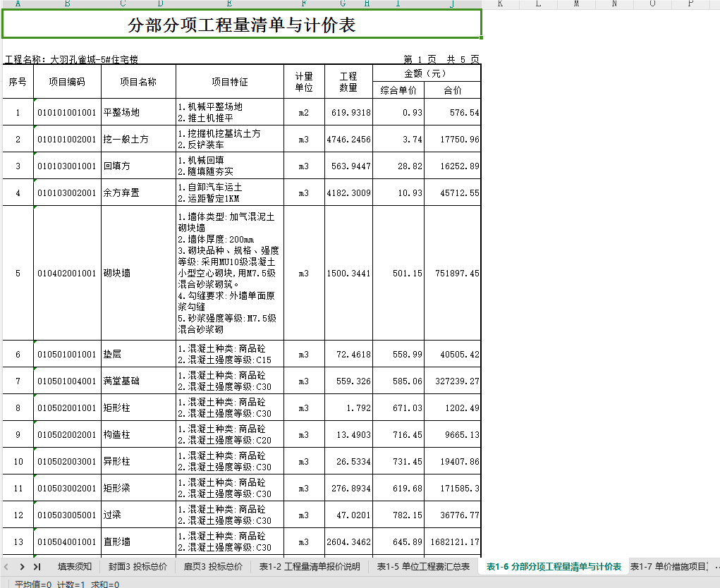Open the 扉页3 投标总价 sheet tab
The image size is (720, 588).
(x=213, y=567)
